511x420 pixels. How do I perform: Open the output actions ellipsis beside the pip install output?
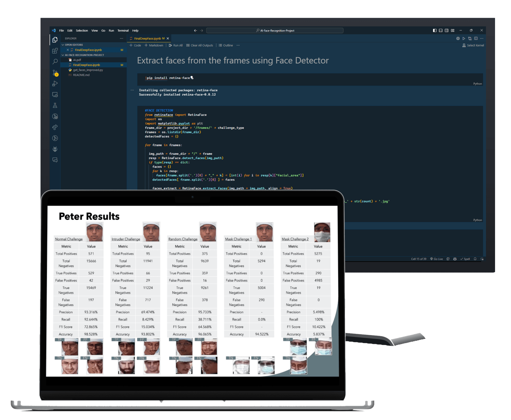132,90
